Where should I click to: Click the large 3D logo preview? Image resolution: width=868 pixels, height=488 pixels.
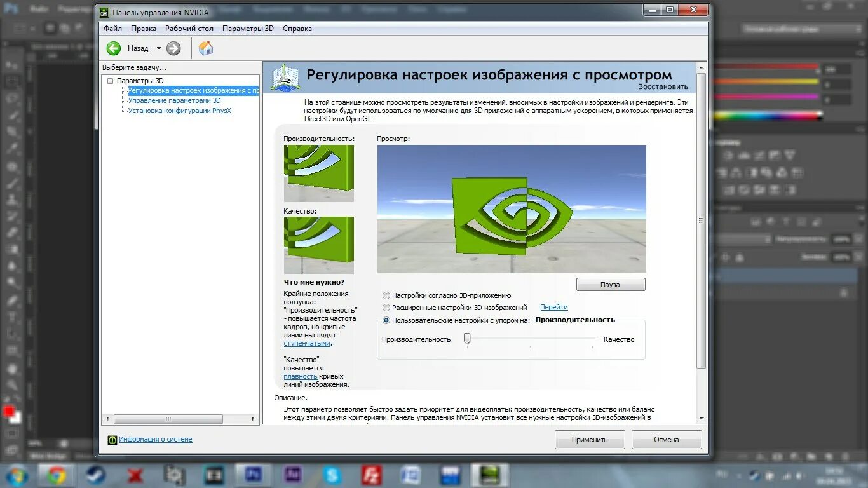(x=512, y=209)
